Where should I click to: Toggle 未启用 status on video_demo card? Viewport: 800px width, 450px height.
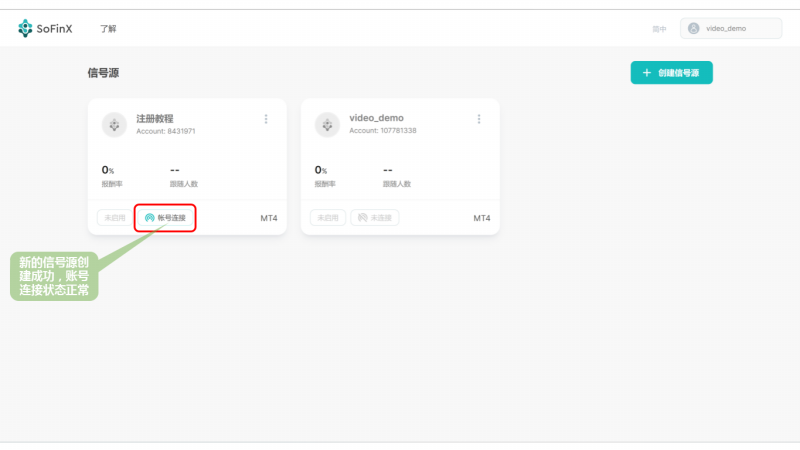(326, 217)
